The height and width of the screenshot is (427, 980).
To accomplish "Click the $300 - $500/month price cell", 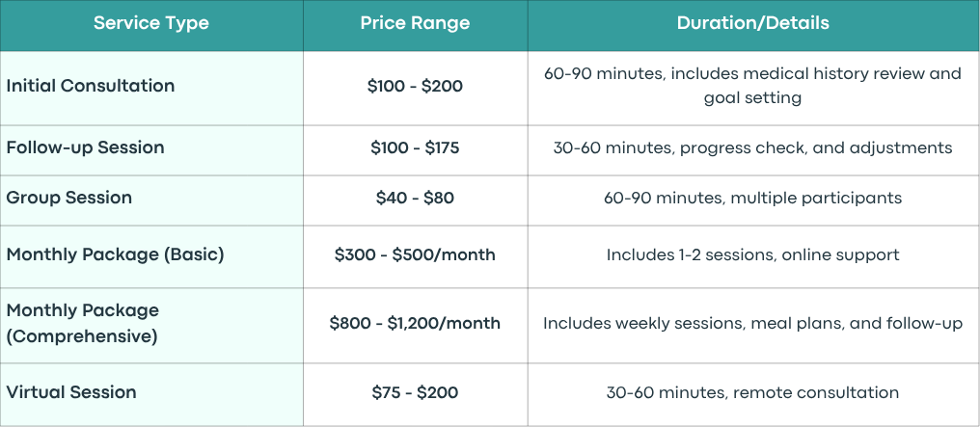I will click(415, 256).
